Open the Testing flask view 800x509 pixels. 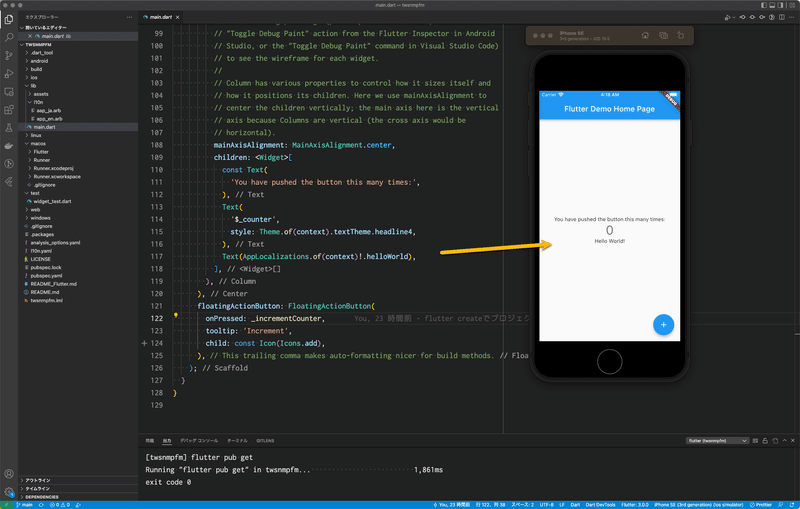[9, 128]
